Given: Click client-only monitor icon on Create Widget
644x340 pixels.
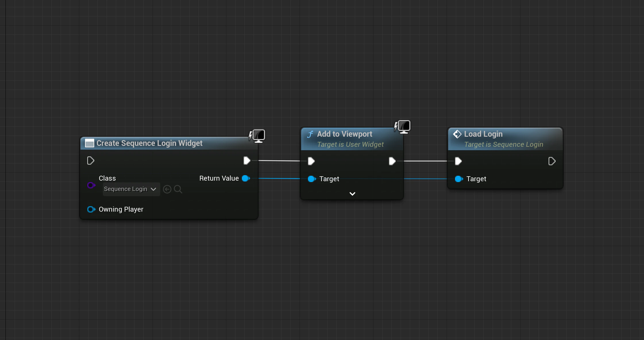Looking at the screenshot, I should [x=258, y=135].
